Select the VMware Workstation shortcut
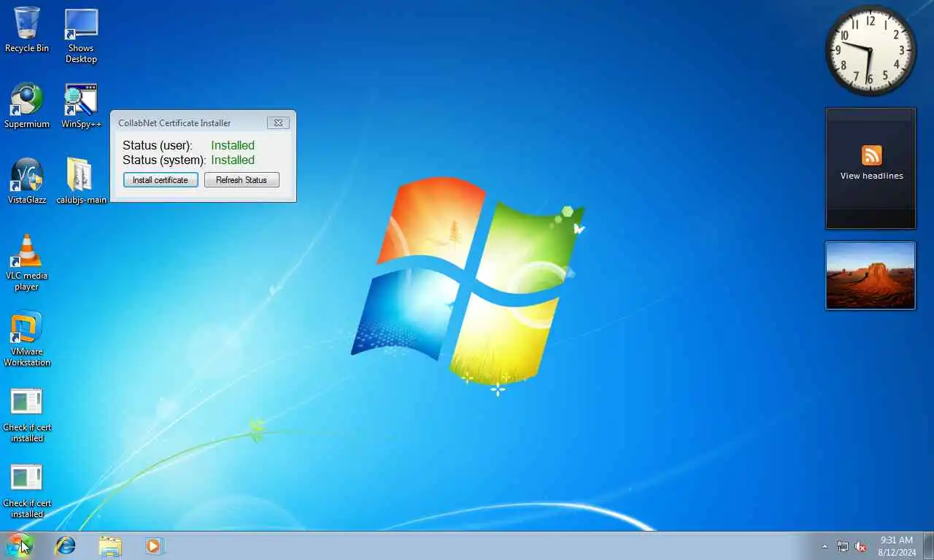The width and height of the screenshot is (934, 560). (27, 339)
